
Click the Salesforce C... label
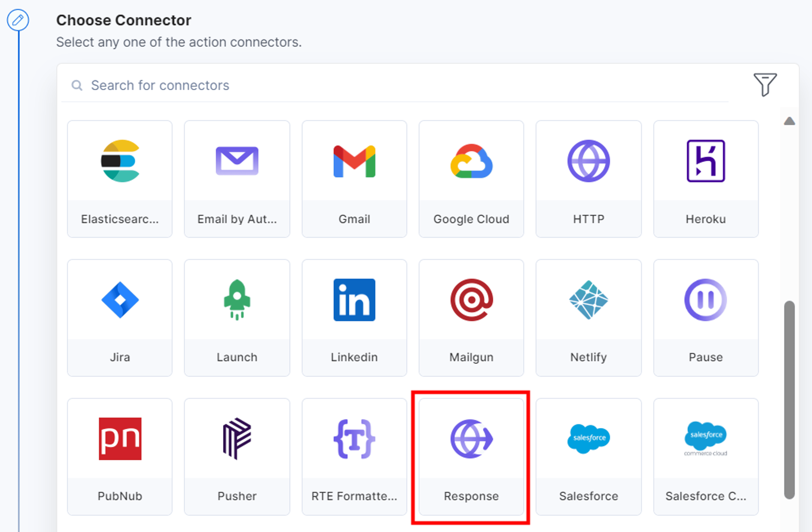tap(706, 496)
